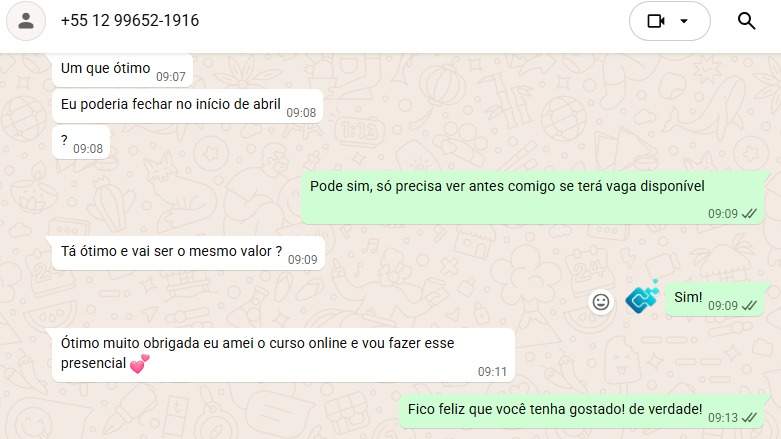This screenshot has width=781, height=439.
Task: Select the 'Fico feliz que você tenha gostado' message
Action: coord(582,412)
